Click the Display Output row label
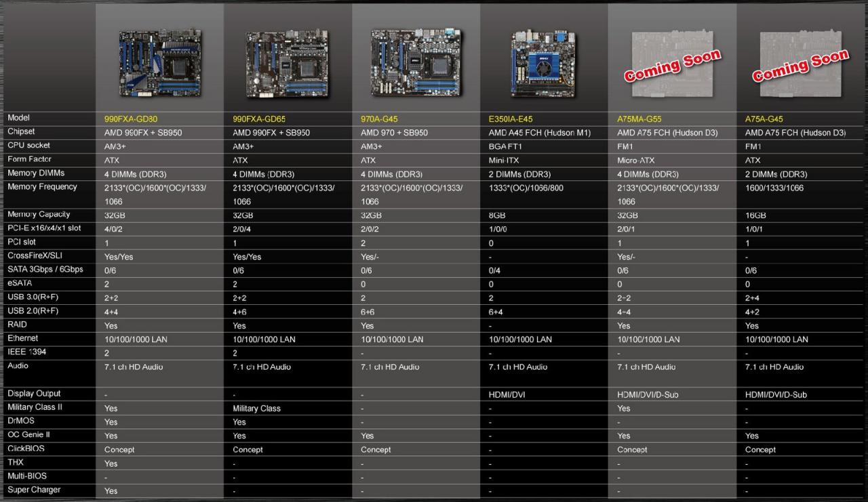Screen dimensions: 868x502 click(x=34, y=394)
